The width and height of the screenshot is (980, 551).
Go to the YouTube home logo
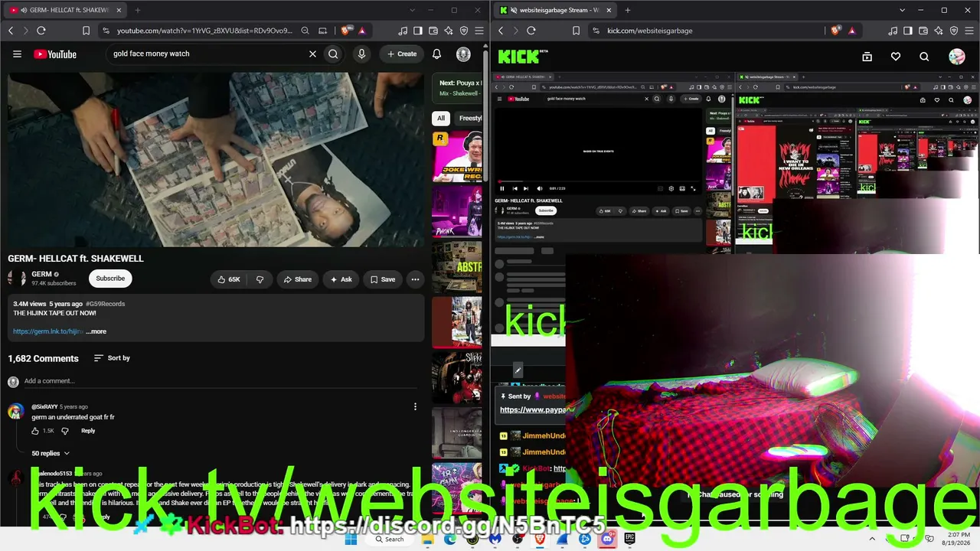55,54
